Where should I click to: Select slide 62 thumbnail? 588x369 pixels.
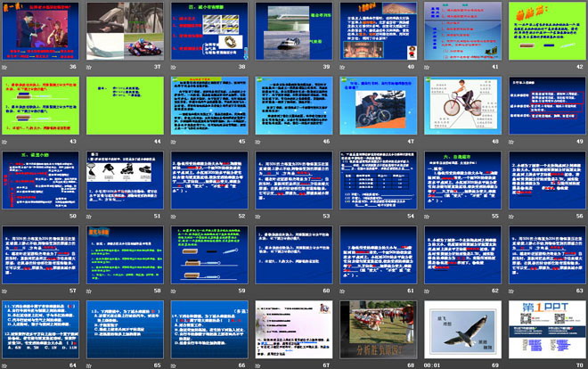(462, 255)
